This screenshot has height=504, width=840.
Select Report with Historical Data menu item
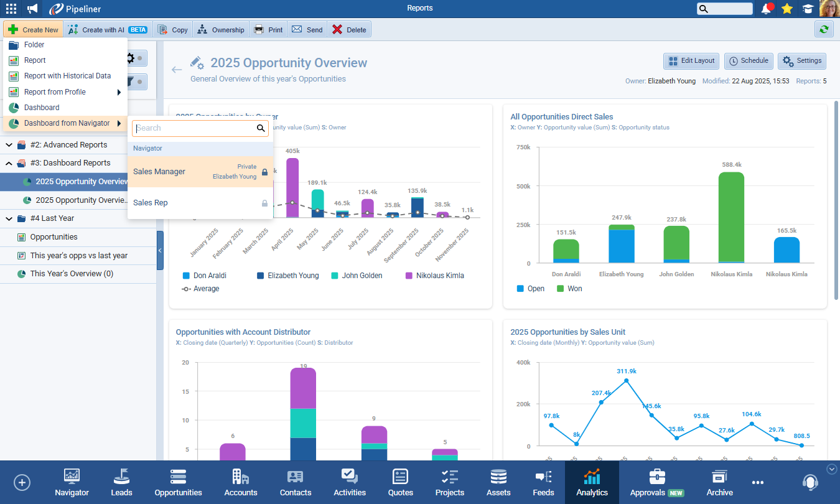(67, 76)
